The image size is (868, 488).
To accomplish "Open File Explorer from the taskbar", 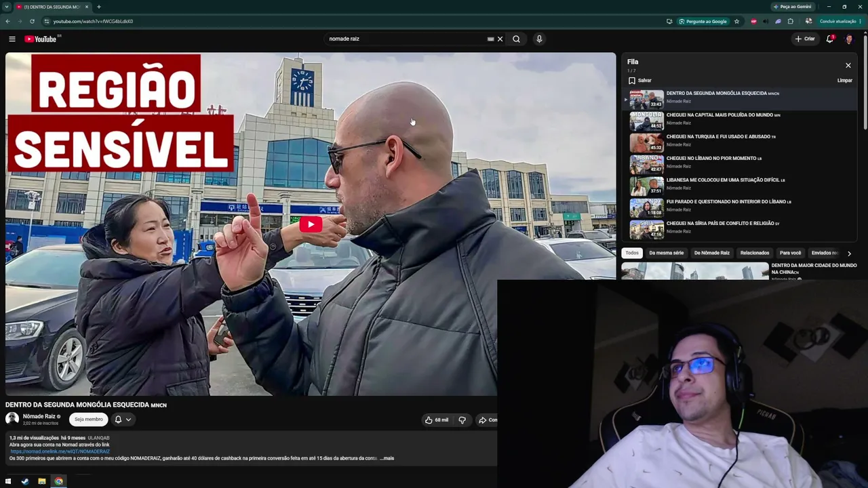I will [x=42, y=481].
